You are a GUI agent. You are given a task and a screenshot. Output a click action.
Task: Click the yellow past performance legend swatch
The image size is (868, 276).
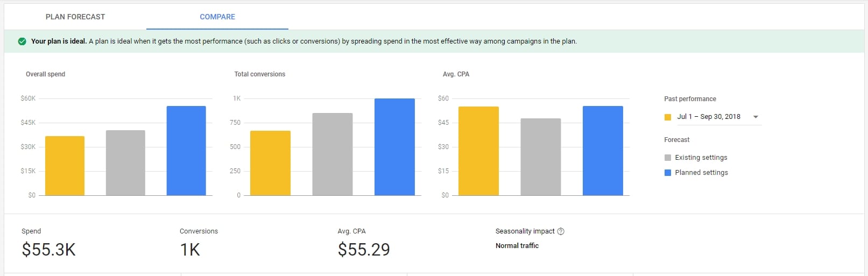(668, 117)
